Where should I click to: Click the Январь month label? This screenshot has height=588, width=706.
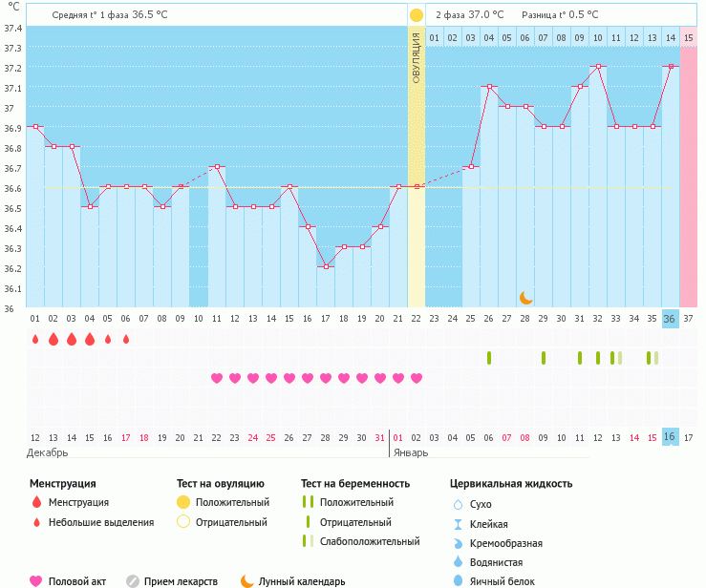click(411, 452)
